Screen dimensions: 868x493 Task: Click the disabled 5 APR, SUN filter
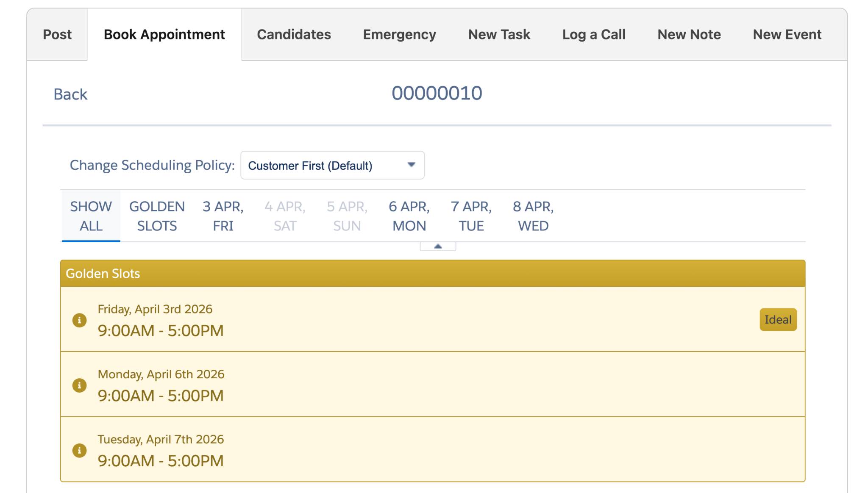pyautogui.click(x=347, y=216)
